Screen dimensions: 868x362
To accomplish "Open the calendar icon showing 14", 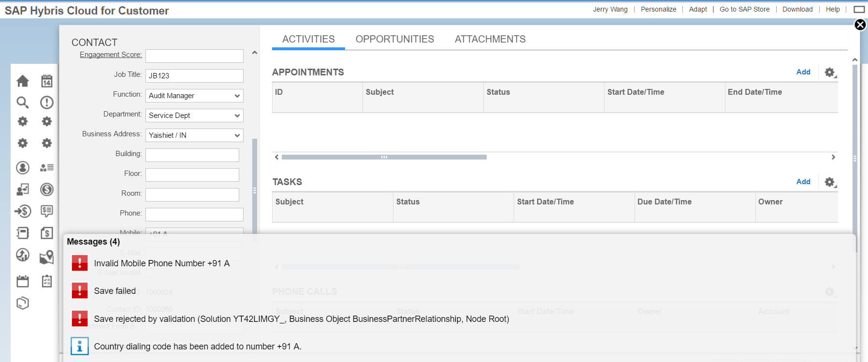I will tap(47, 81).
